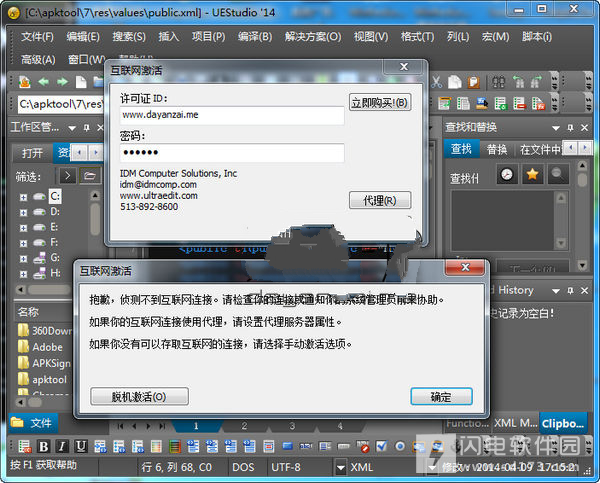
Task: Click the arrow button beside the 筛选 filter
Action: coord(68,176)
